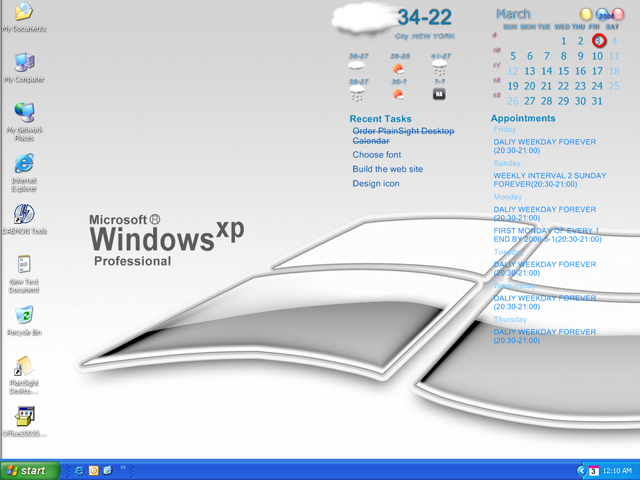This screenshot has height=480, width=640.
Task: Open Office2003S installer icon
Action: click(24, 422)
